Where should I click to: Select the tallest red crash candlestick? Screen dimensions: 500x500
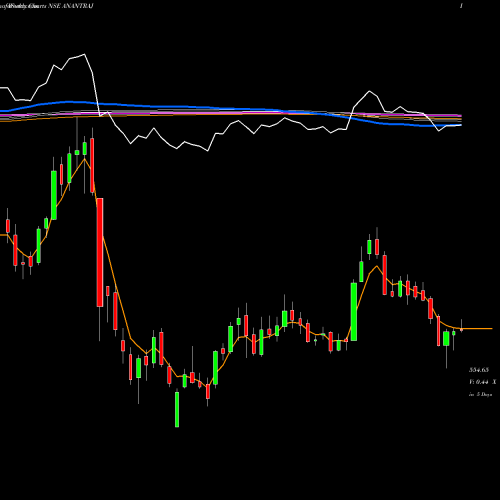(x=100, y=252)
